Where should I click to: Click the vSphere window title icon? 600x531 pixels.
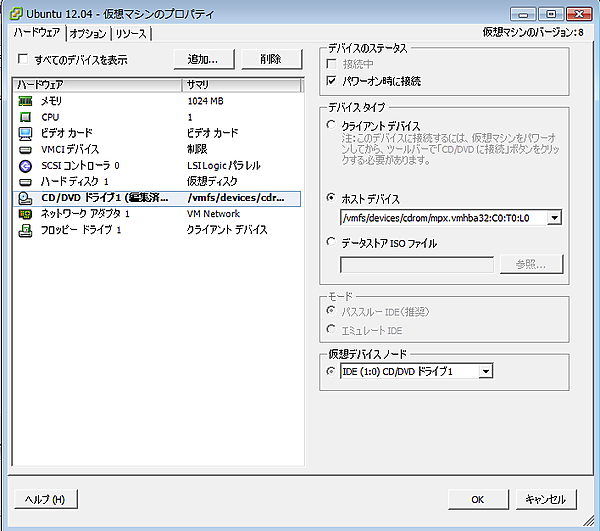point(16,14)
